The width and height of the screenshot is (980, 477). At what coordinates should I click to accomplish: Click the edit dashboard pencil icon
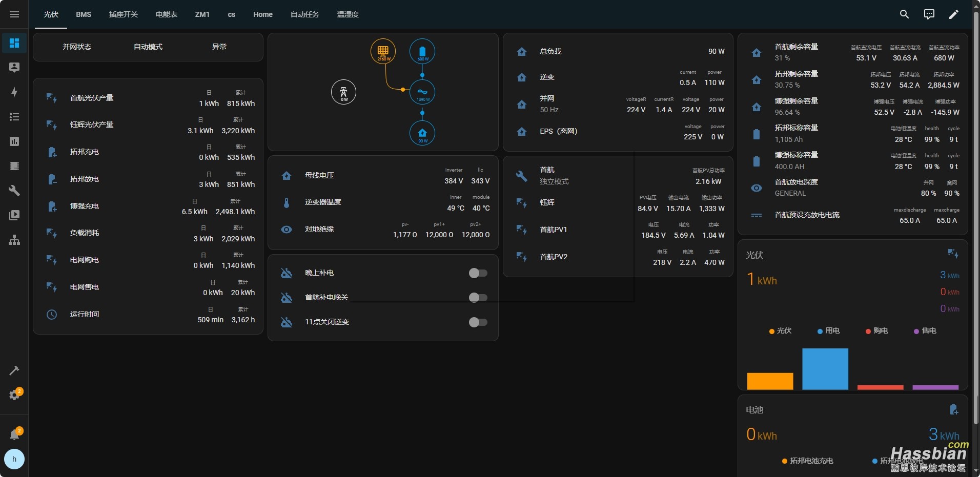(x=953, y=14)
